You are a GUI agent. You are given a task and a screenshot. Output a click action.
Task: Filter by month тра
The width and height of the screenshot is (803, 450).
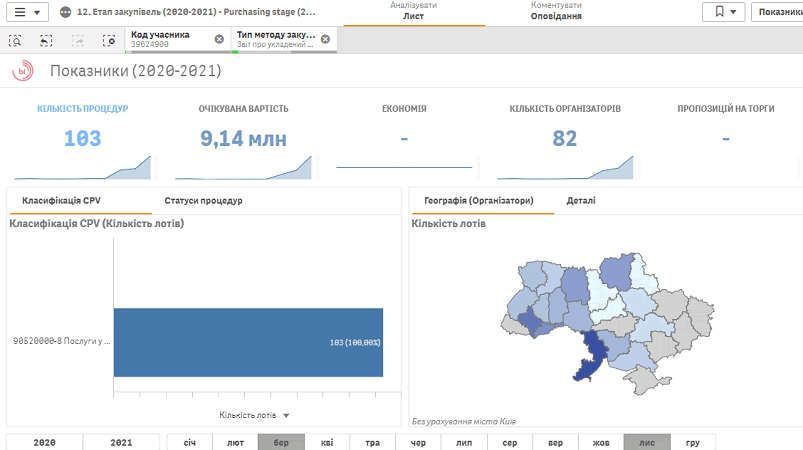click(372, 442)
